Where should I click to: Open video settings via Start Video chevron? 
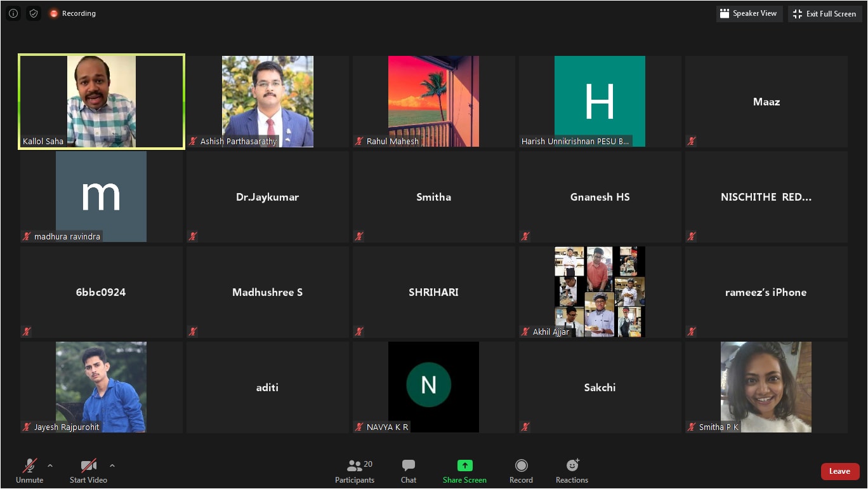click(112, 465)
